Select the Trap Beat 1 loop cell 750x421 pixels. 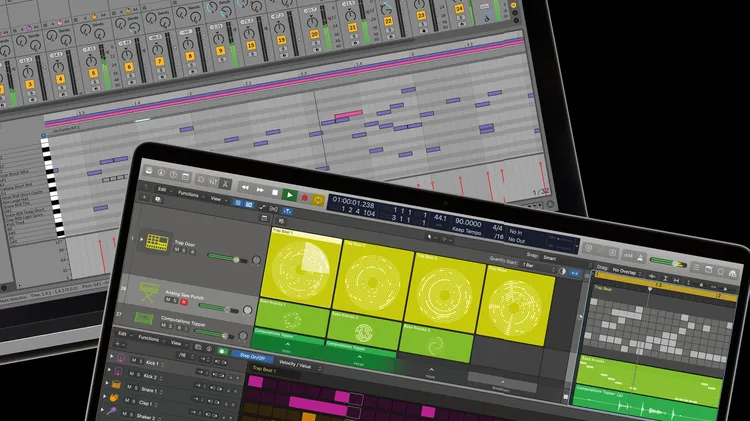point(302,268)
